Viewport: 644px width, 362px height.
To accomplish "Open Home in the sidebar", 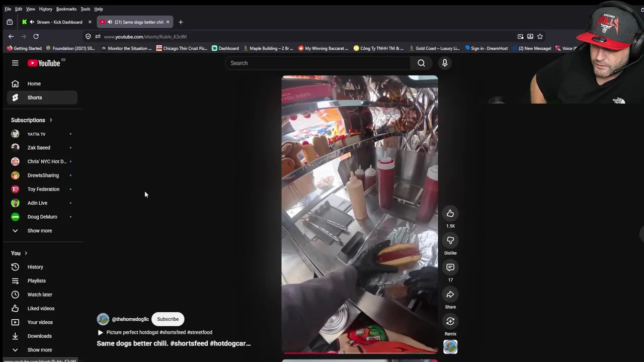I will pyautogui.click(x=42, y=83).
